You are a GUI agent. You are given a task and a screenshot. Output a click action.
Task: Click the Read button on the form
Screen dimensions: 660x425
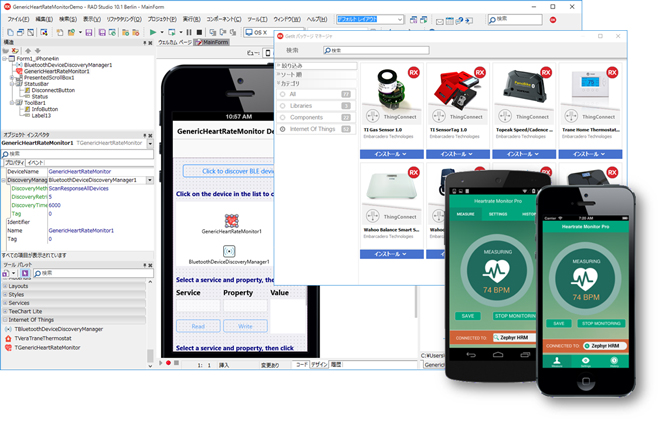(198, 326)
